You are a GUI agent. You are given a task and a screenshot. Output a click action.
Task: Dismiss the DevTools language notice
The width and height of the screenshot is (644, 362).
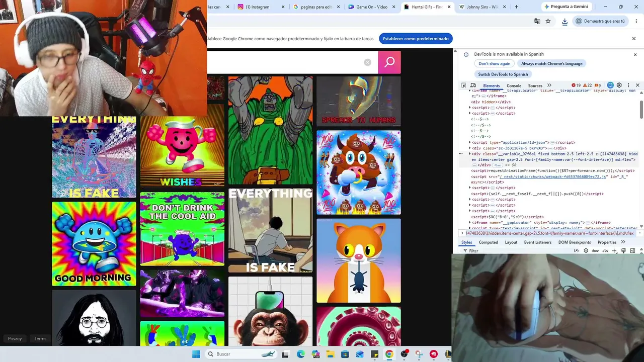tap(635, 54)
